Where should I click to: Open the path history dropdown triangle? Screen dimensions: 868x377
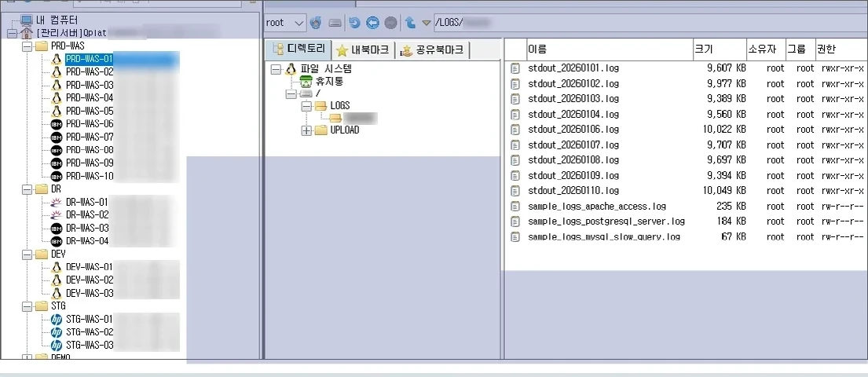pos(426,24)
